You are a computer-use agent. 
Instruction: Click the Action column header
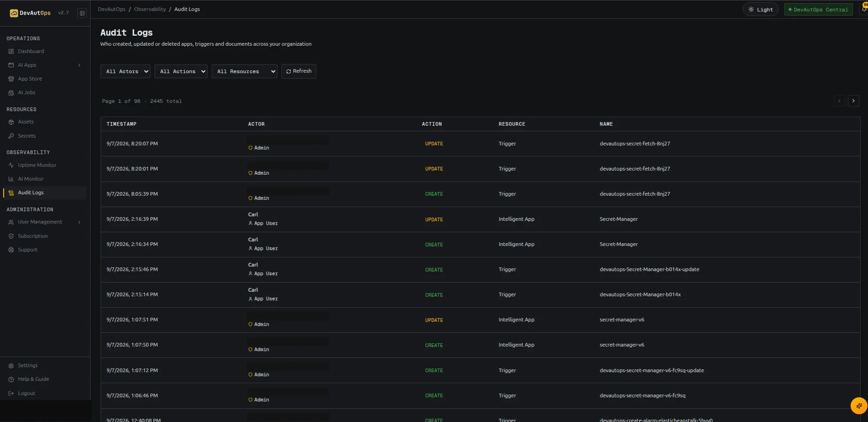pyautogui.click(x=432, y=124)
